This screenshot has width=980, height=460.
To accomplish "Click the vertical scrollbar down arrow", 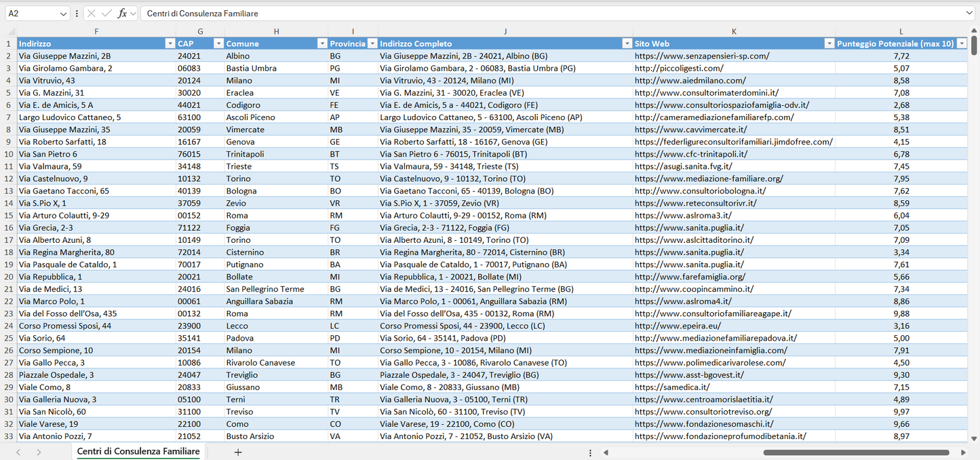I will click(x=974, y=438).
